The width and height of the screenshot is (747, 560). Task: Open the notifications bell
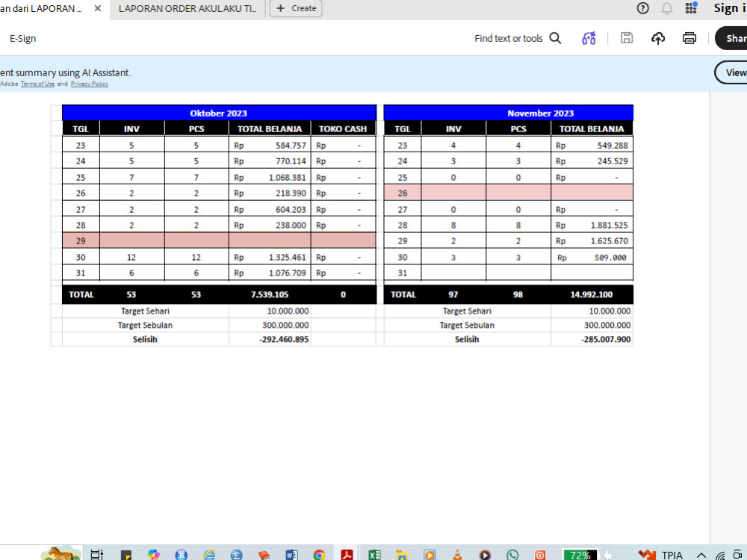pyautogui.click(x=667, y=8)
